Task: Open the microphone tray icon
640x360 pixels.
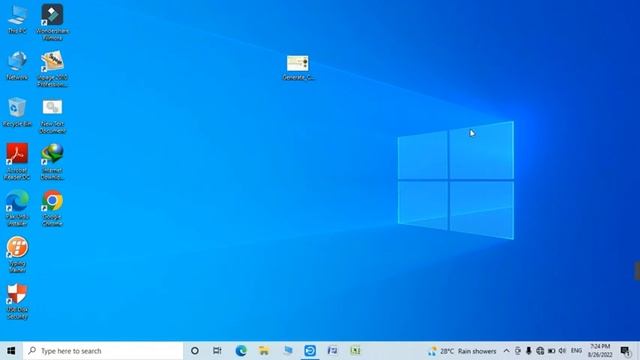Action: point(529,351)
